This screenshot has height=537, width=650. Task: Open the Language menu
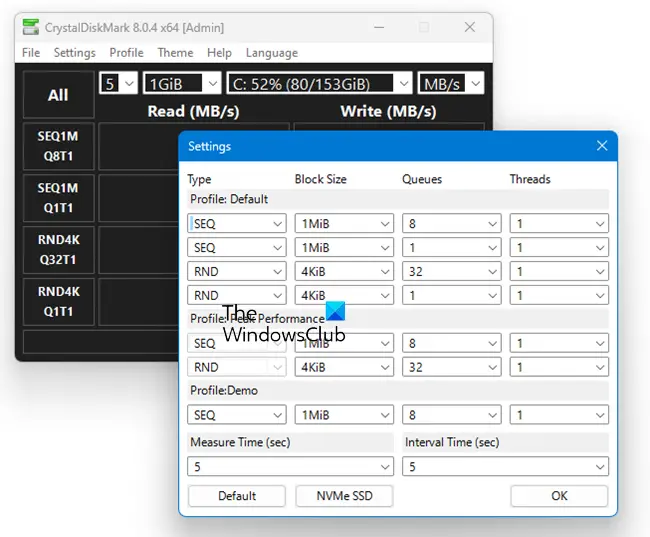pyautogui.click(x=272, y=53)
